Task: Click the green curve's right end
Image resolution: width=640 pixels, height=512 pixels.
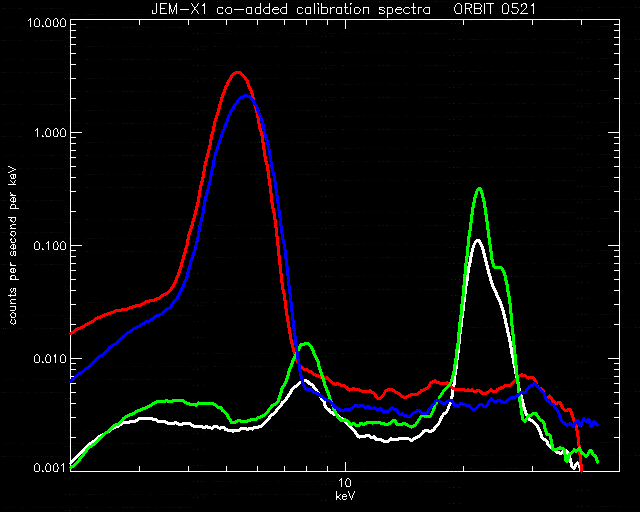Action: coord(597,461)
